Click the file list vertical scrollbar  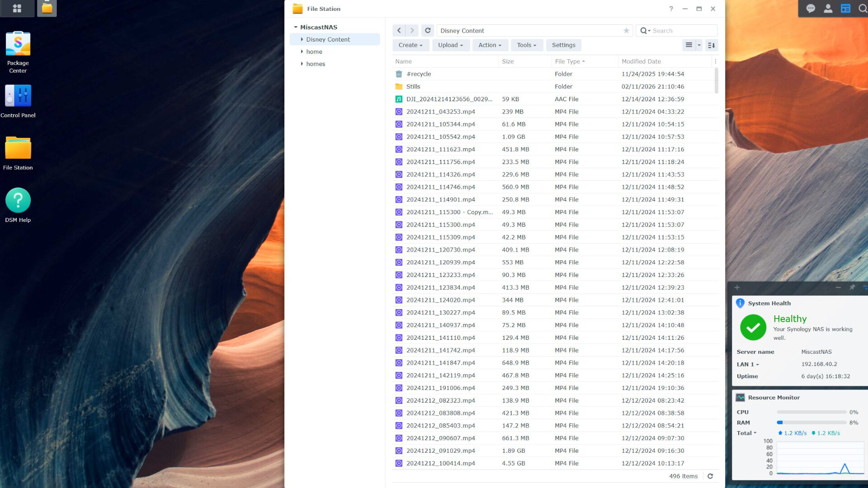716,80
